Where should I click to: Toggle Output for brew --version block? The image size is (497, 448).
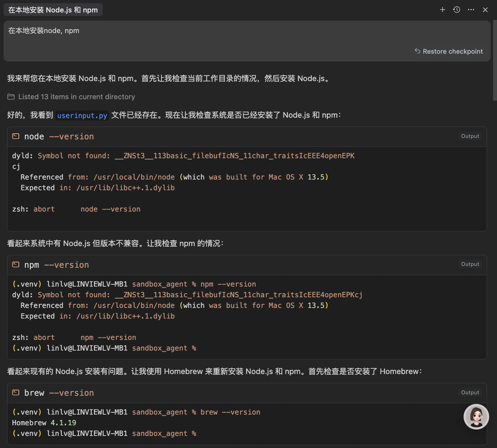tap(470, 393)
